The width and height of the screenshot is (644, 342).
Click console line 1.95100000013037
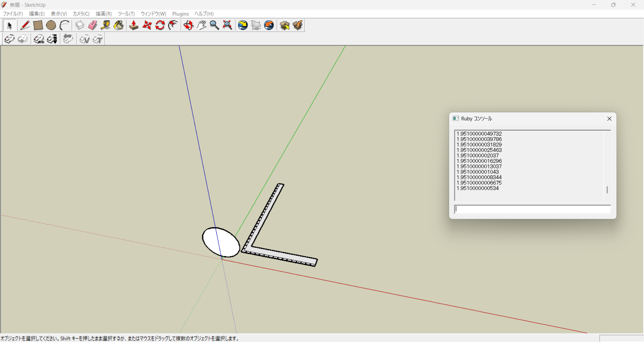coord(479,166)
